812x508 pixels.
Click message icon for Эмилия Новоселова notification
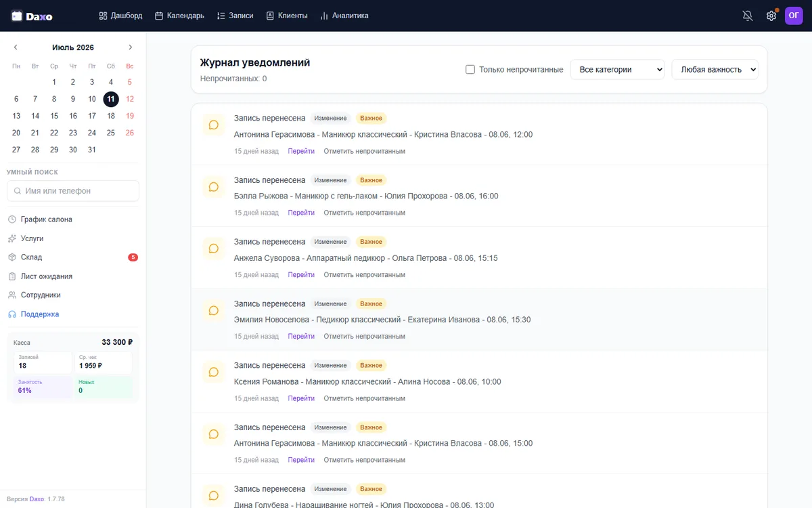coord(214,311)
